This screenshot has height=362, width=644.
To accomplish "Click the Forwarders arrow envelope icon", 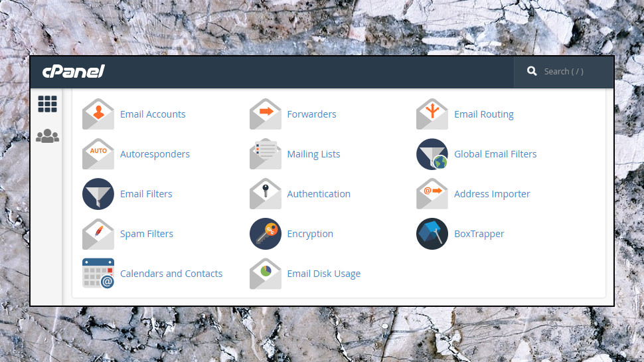I will point(266,114).
